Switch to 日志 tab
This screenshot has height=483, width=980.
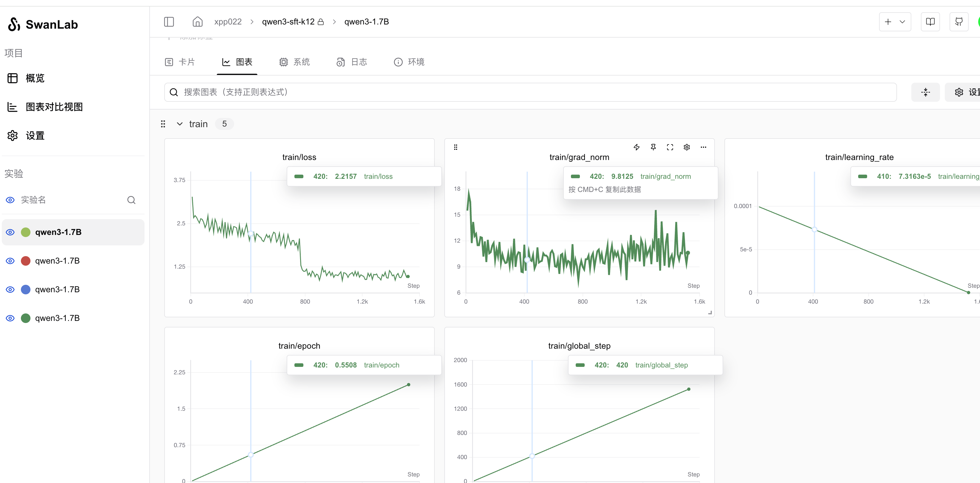pyautogui.click(x=351, y=62)
